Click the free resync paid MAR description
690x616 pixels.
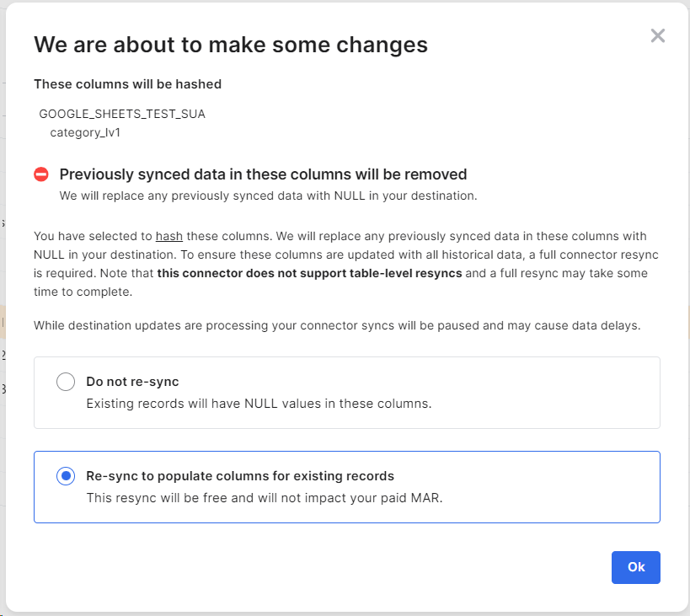click(x=265, y=498)
